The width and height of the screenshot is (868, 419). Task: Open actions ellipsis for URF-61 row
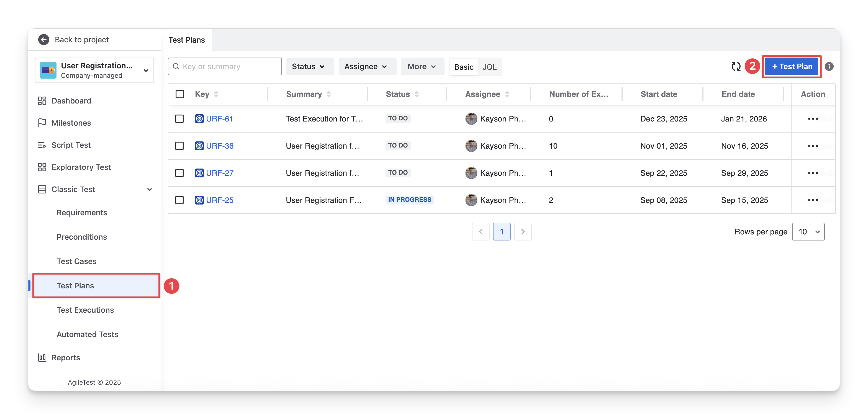click(x=813, y=119)
